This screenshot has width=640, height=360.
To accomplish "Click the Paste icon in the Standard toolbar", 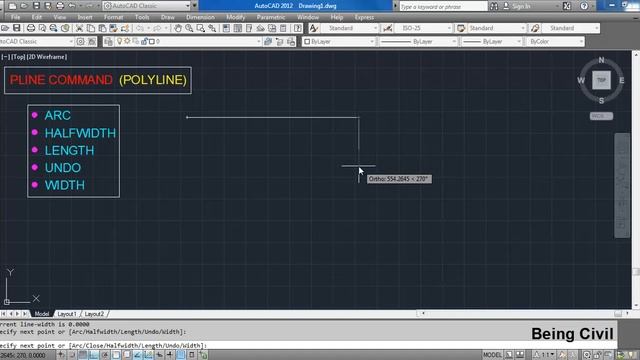I will coord(102,28).
